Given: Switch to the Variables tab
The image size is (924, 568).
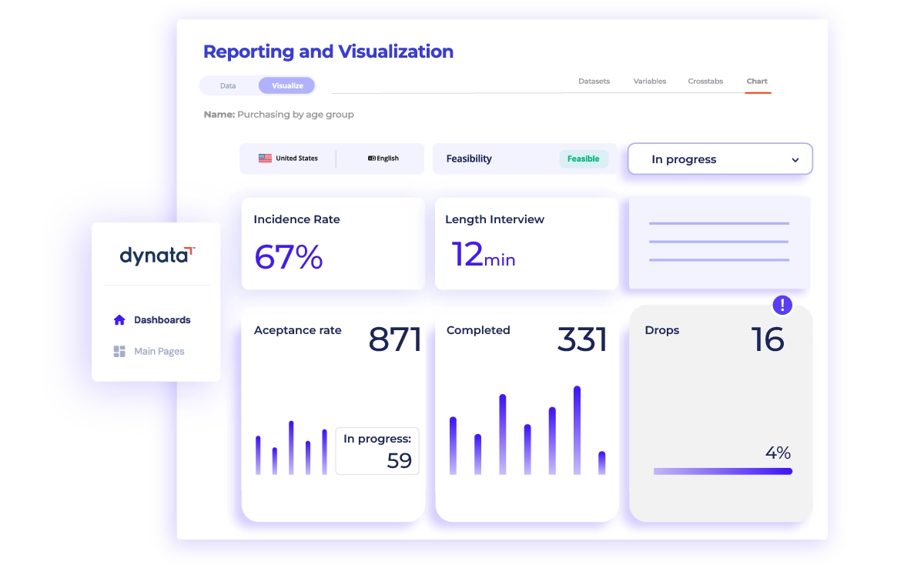Looking at the screenshot, I should tap(649, 82).
